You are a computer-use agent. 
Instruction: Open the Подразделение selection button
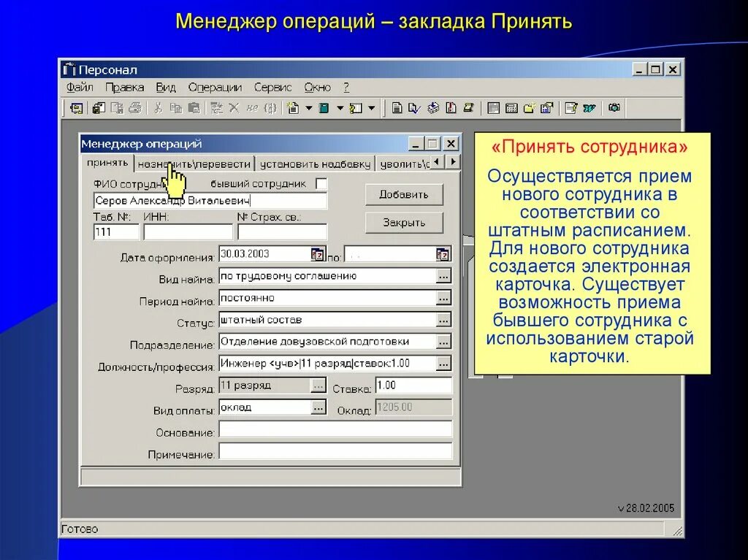pos(443,342)
